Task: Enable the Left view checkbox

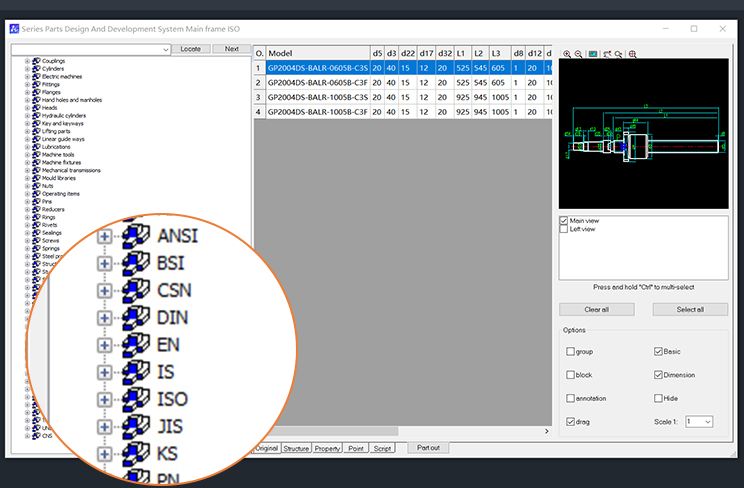Action: 565,229
